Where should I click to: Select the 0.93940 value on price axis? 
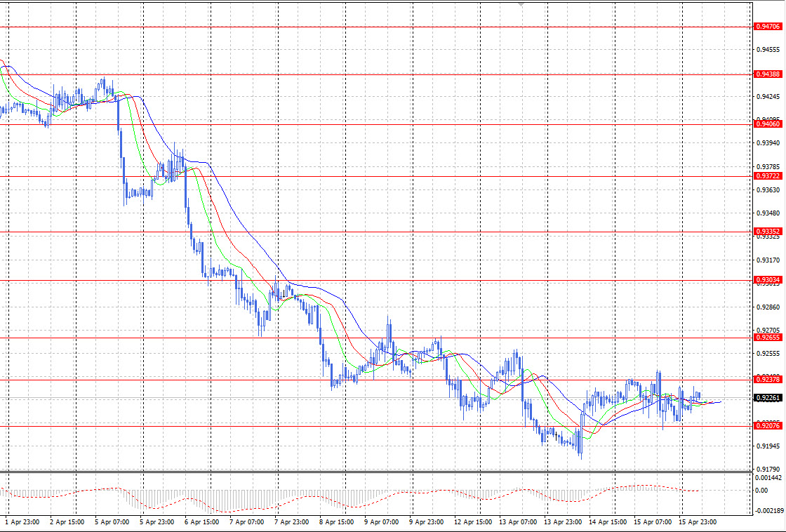(x=768, y=143)
